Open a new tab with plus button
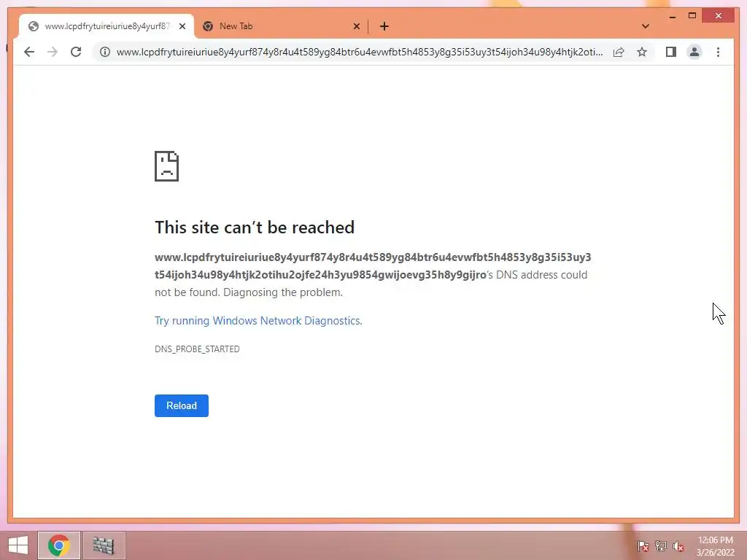Screen dimensions: 747x560 [x=384, y=26]
